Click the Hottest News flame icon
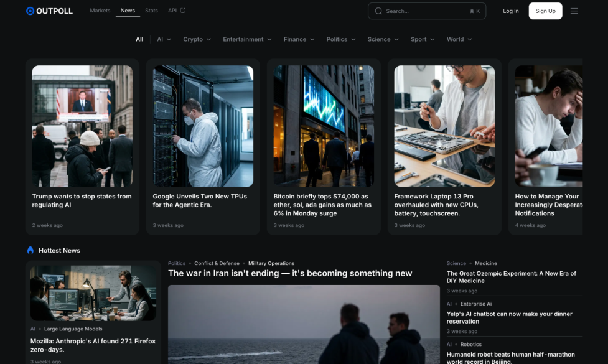Screen dimensions: 608x364 tap(30, 250)
